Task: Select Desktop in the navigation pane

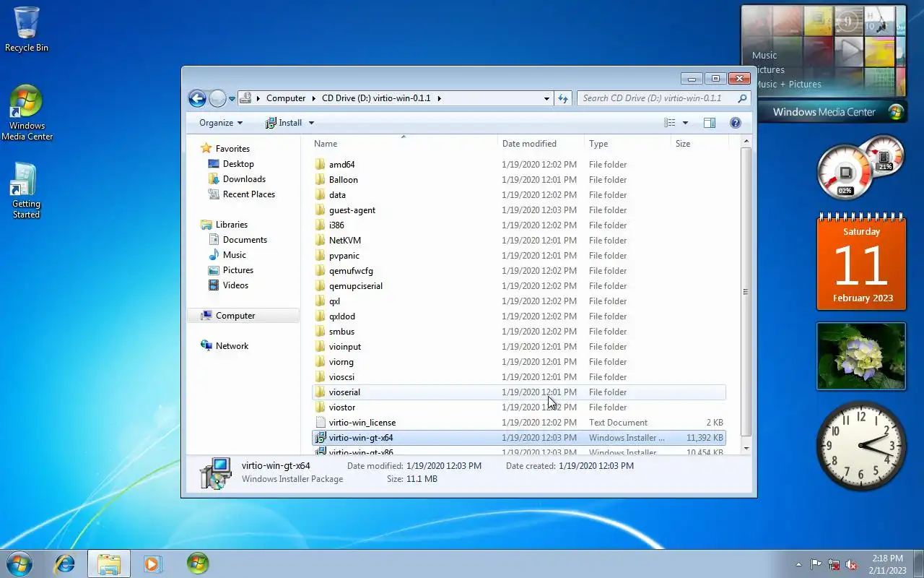Action: [x=238, y=164]
